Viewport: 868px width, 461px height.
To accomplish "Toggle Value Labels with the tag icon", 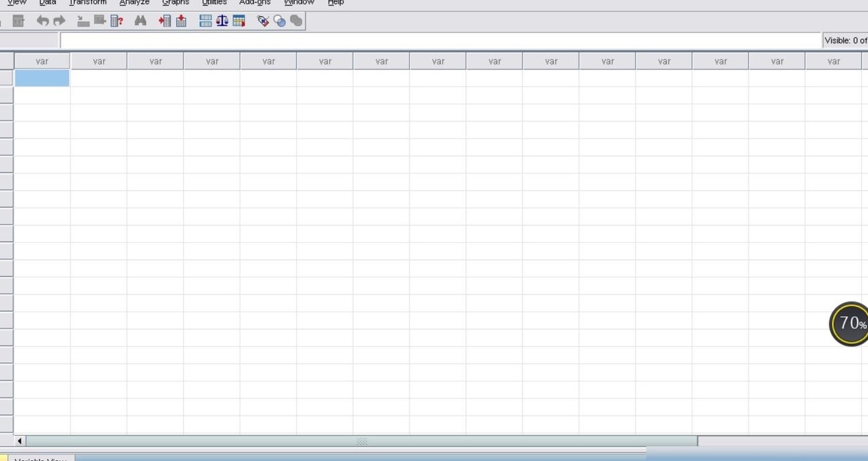I will (x=263, y=21).
